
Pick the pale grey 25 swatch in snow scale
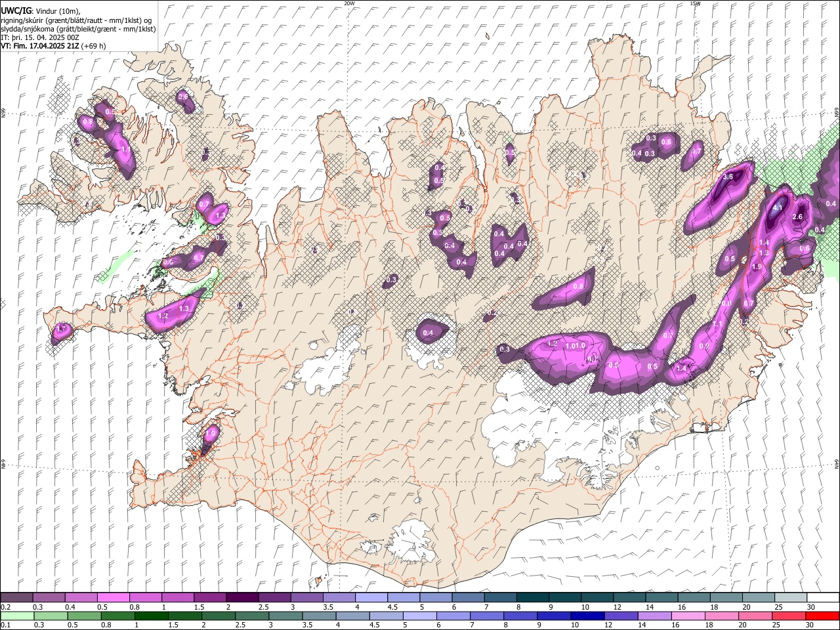point(790,598)
